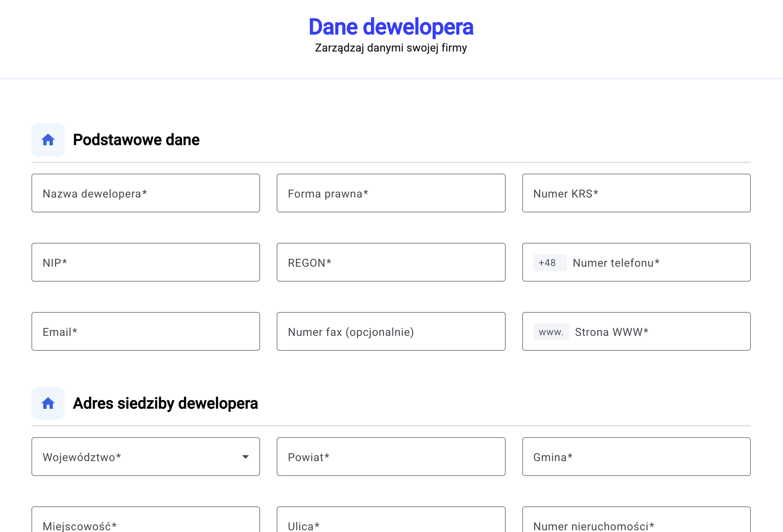Click the Email input field

pos(145,331)
